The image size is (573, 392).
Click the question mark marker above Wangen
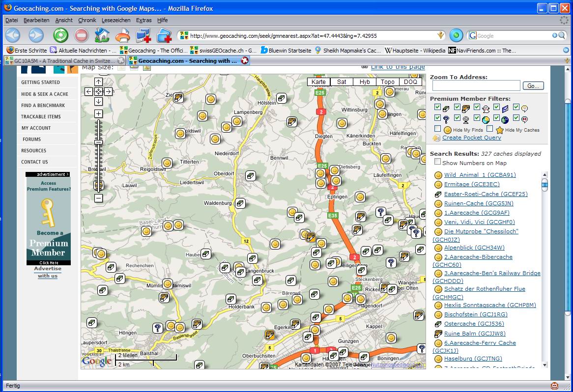[391, 263]
